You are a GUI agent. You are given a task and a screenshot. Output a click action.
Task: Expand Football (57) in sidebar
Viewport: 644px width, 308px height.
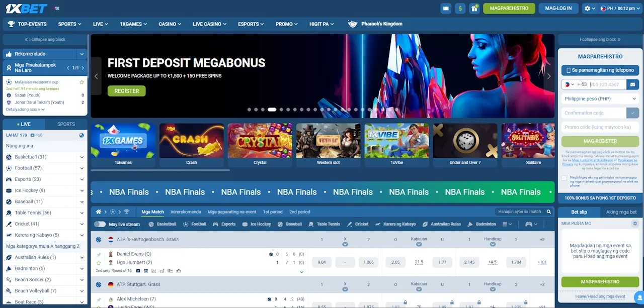coord(82,168)
